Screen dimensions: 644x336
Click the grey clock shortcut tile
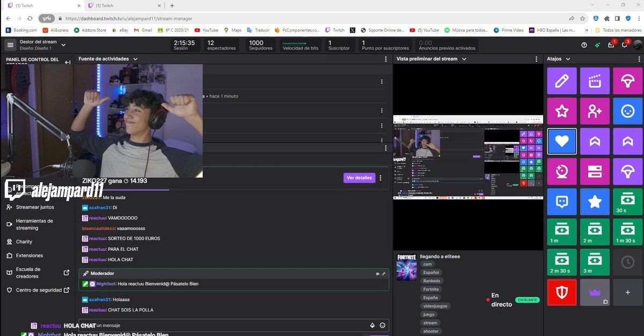pyautogui.click(x=627, y=263)
